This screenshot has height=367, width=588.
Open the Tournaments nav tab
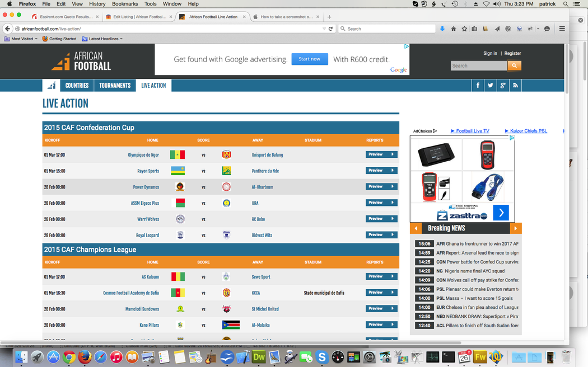(x=115, y=86)
